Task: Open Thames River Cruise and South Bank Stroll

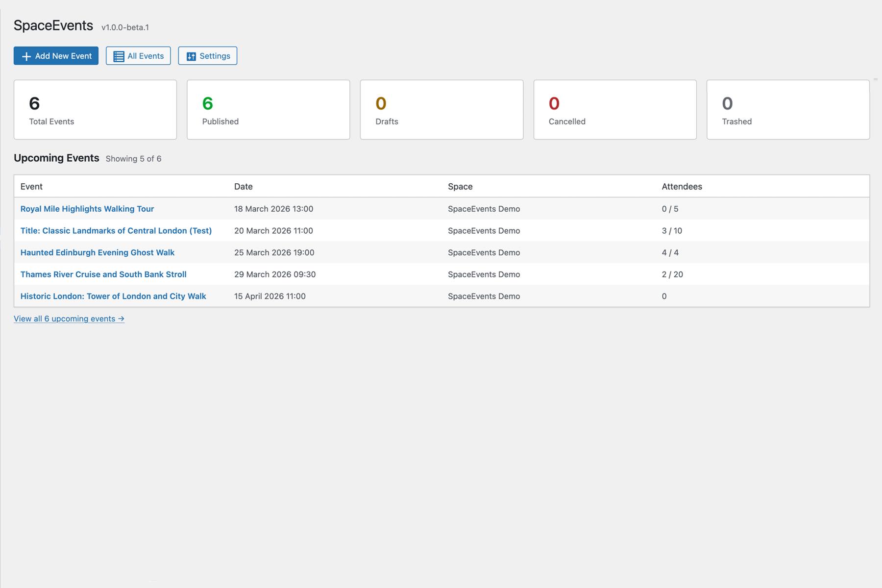Action: click(x=103, y=274)
